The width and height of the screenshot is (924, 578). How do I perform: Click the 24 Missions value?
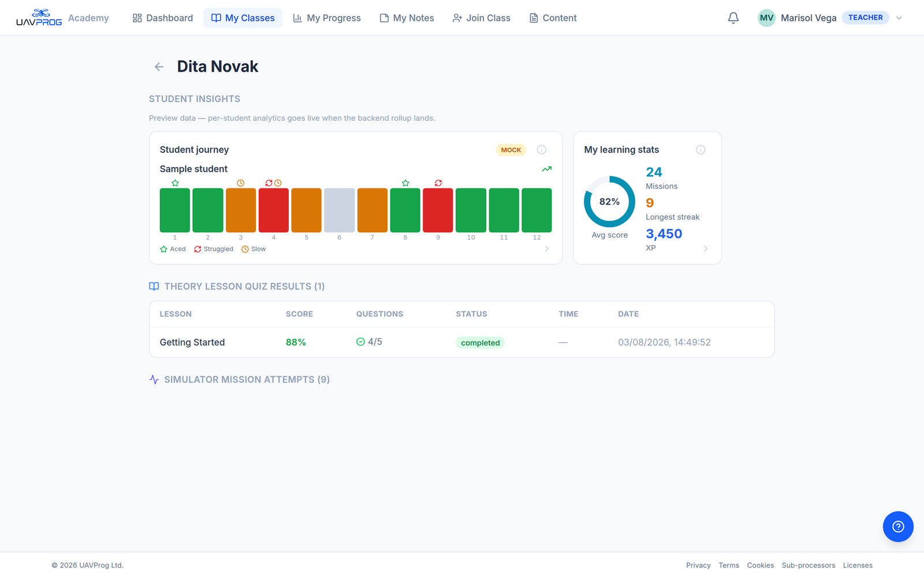coord(654,172)
